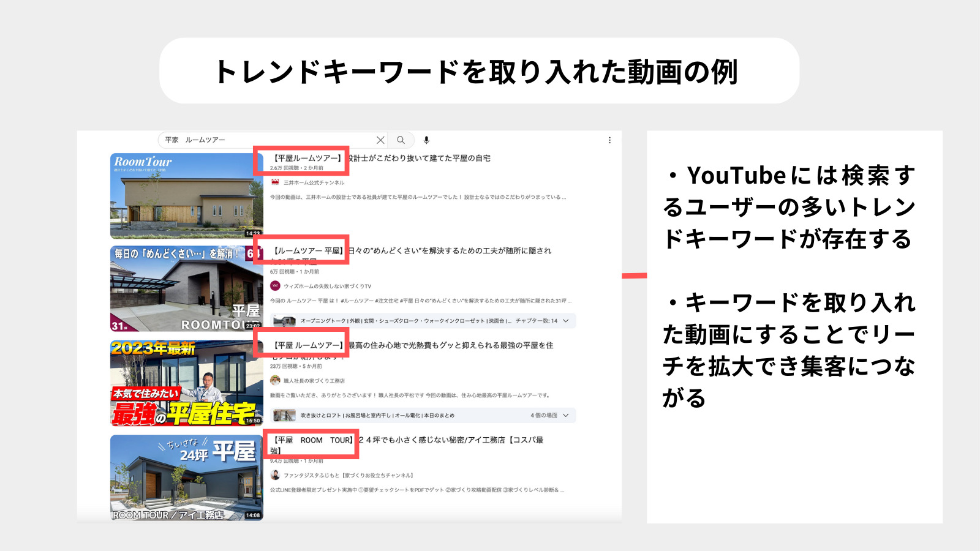This screenshot has width=980, height=551.
Task: Click the 吹き抜けとロフト chapter preview thumbnail
Action: [284, 415]
